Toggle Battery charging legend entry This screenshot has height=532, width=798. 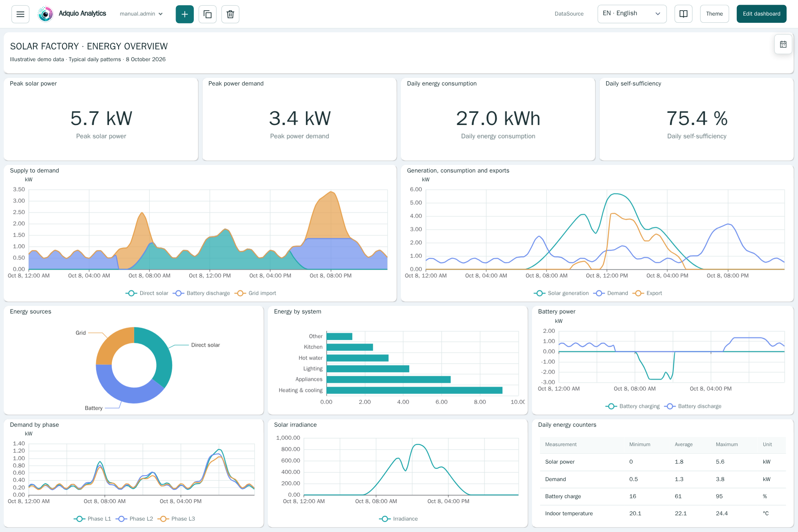[633, 406]
